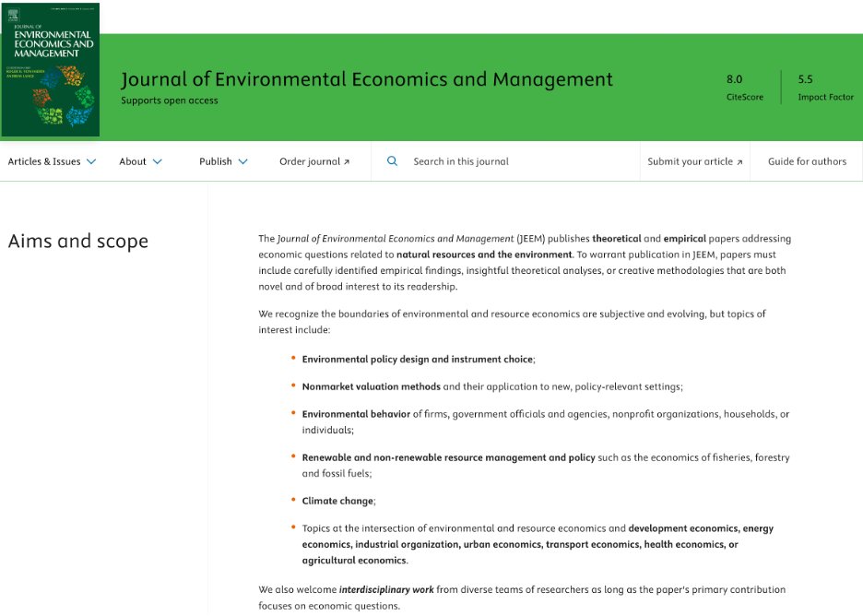
Task: Follow the Order journal link
Action: click(x=314, y=162)
